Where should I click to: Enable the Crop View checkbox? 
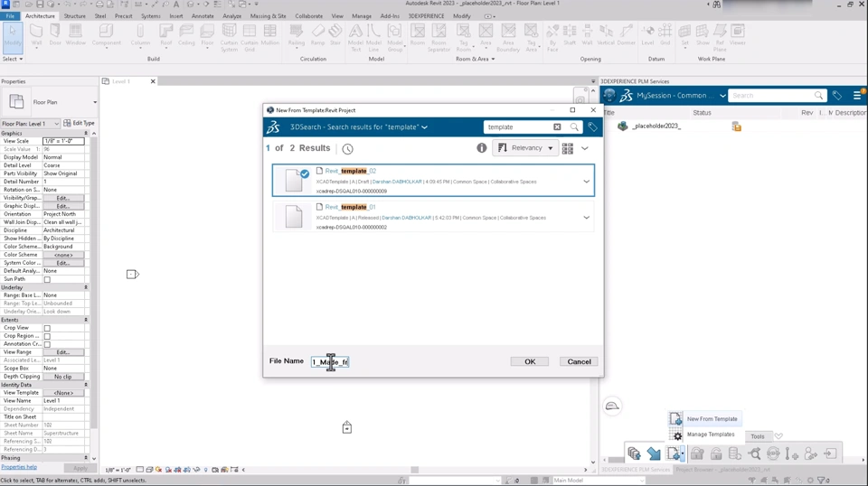(47, 329)
